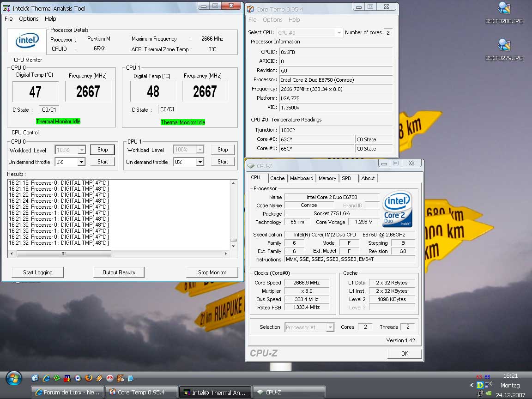Click the Start Logging button
Image resolution: width=532 pixels, height=399 pixels.
coord(38,272)
